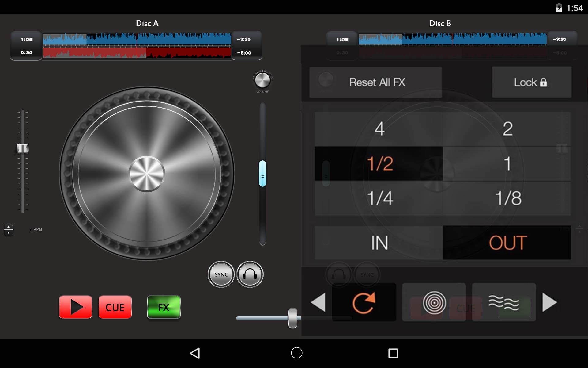
Task: Tap the Android recent apps button
Action: pyautogui.click(x=393, y=353)
